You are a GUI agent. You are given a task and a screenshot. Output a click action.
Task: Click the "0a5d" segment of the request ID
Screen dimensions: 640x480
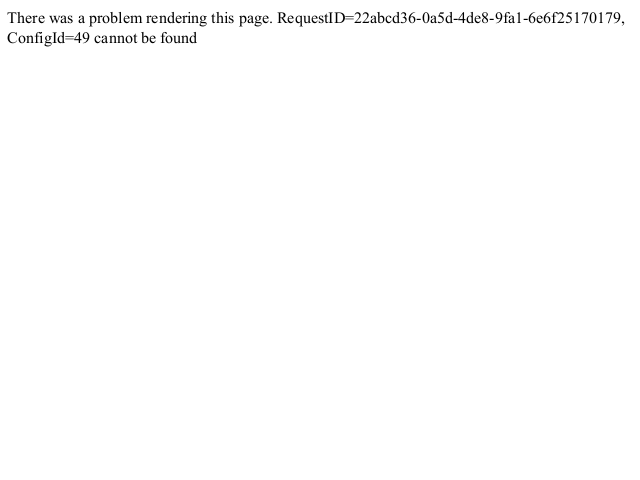point(438,18)
